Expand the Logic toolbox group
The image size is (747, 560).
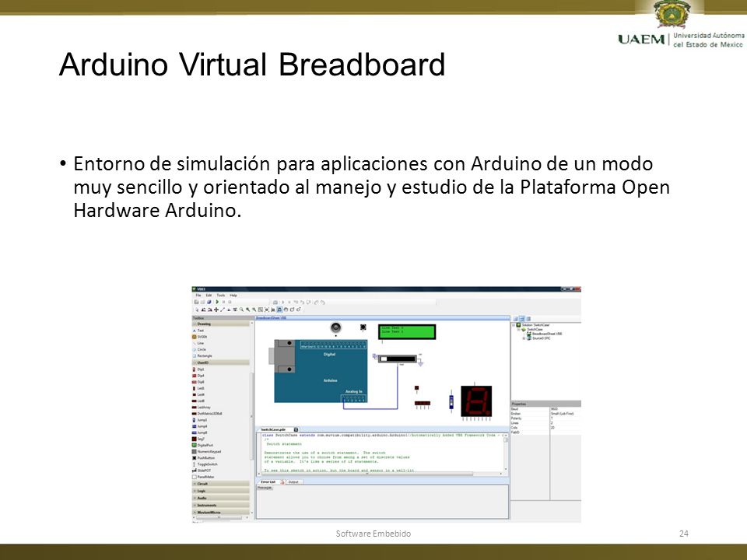click(221, 491)
